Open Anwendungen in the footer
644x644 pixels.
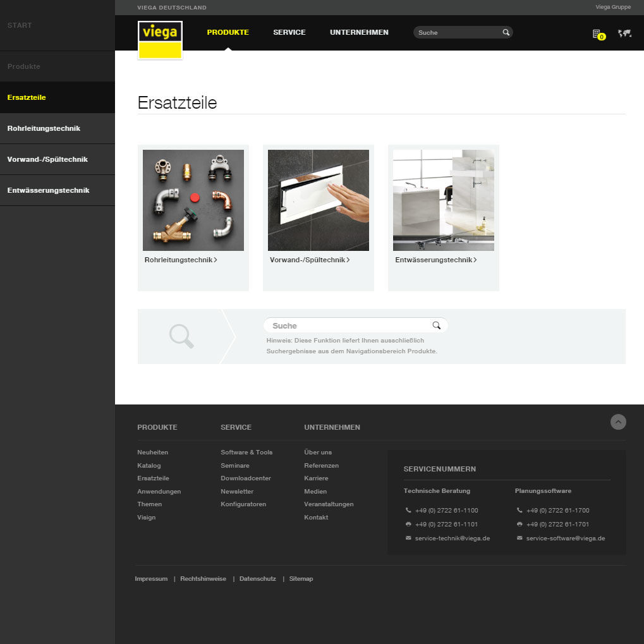coord(159,491)
